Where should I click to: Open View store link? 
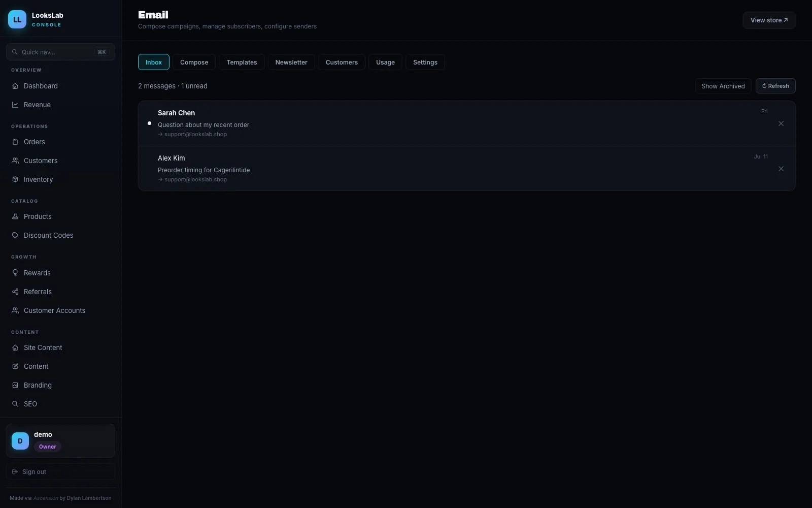pyautogui.click(x=769, y=20)
